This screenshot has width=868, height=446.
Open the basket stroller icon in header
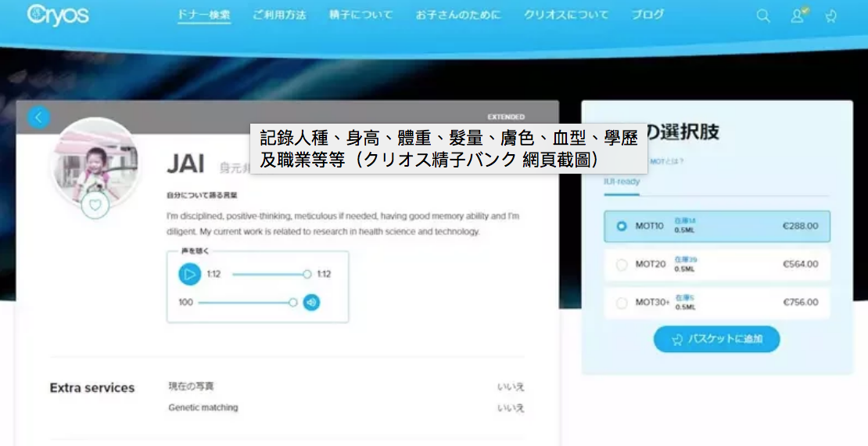click(830, 16)
